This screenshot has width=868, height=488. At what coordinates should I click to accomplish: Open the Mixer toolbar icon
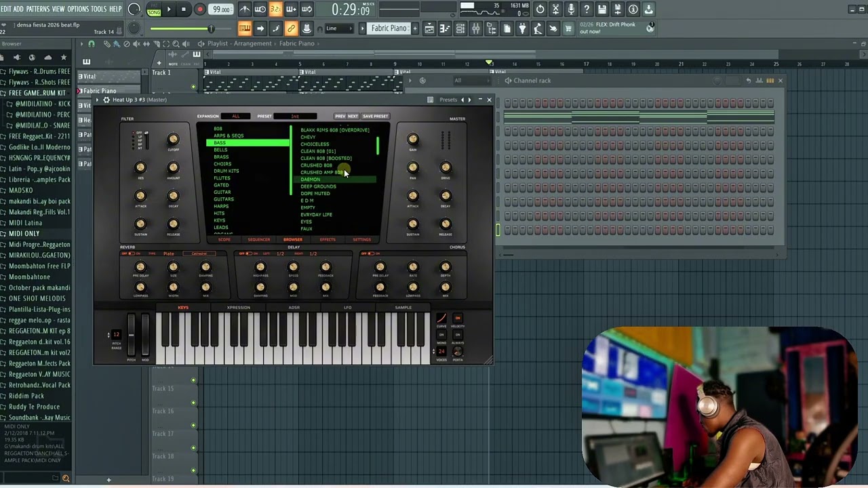point(476,28)
